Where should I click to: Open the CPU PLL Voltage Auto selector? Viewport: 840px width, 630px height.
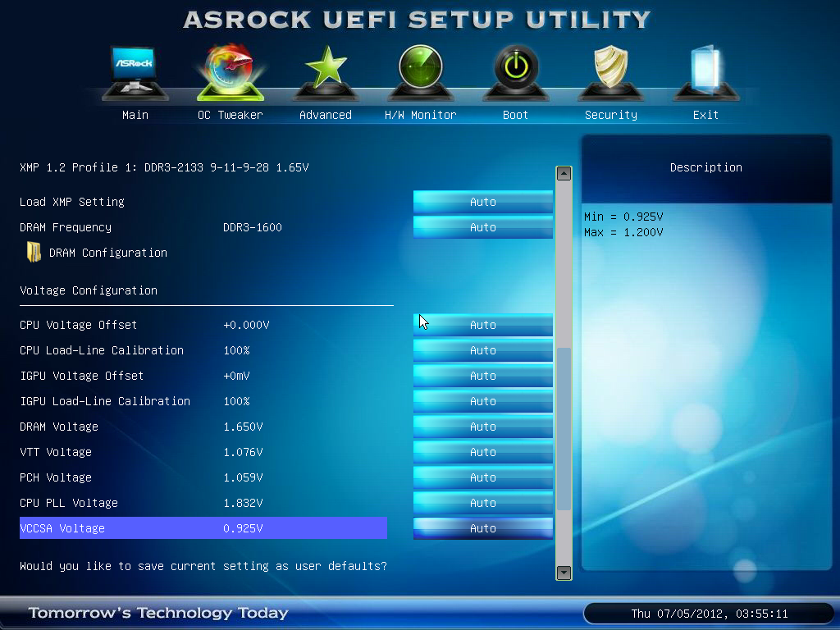coord(482,503)
